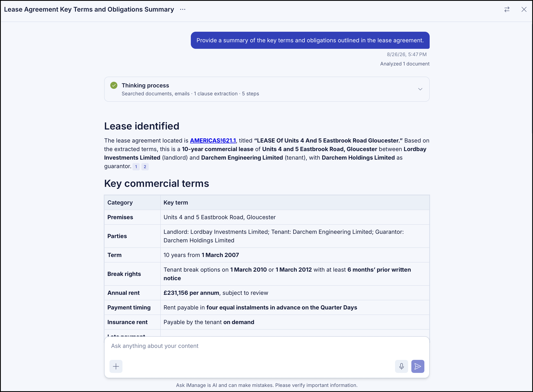
Task: Open citation reference 2
Action: click(145, 167)
